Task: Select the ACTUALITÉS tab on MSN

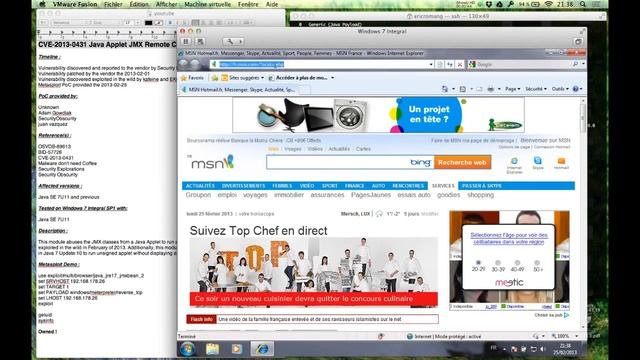Action: coord(200,186)
